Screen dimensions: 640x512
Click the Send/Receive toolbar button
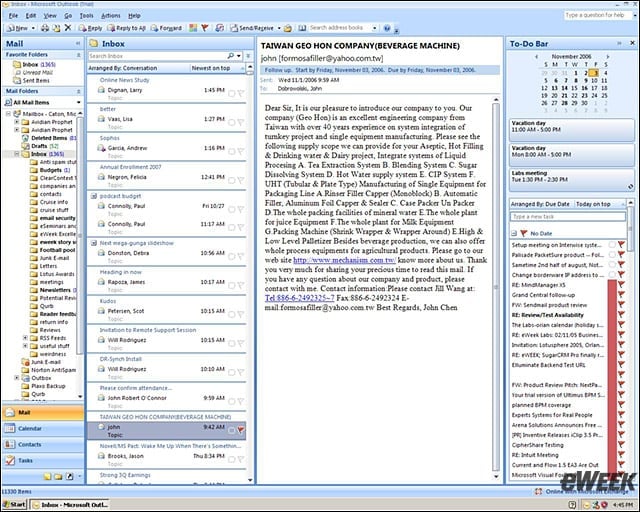coord(252,28)
